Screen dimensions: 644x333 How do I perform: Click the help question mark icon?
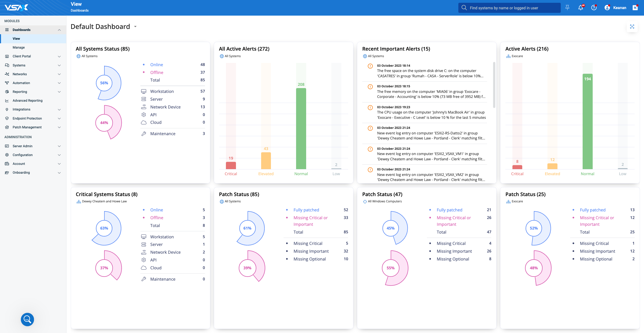594,8
